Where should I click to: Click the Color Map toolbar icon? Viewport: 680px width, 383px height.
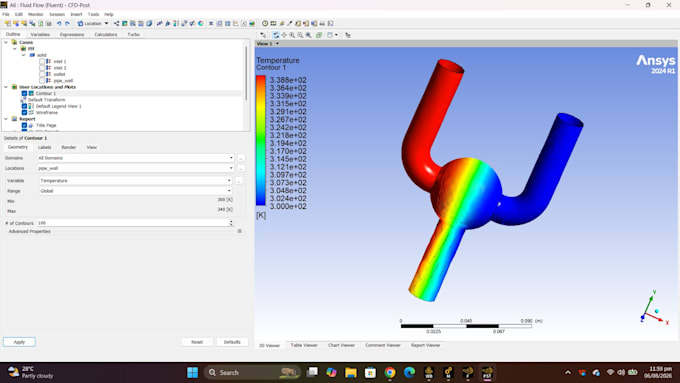click(x=200, y=23)
